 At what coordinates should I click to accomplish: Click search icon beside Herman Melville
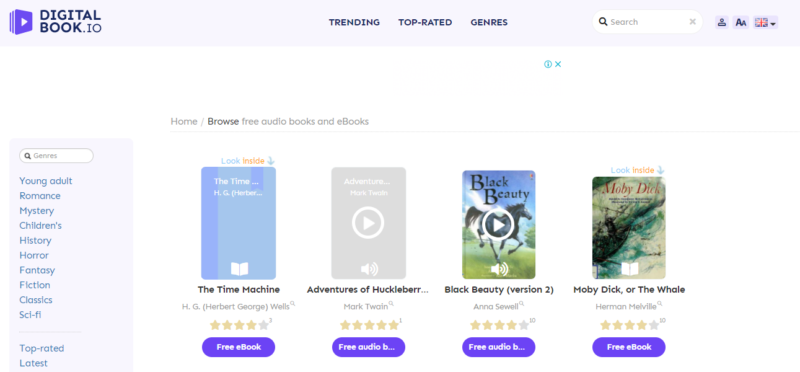[x=660, y=304]
